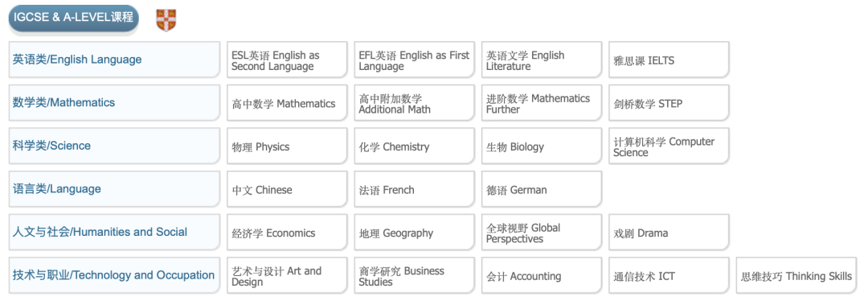Select 法语 French course
Viewport: 868px width, 301px height.
pos(415,190)
